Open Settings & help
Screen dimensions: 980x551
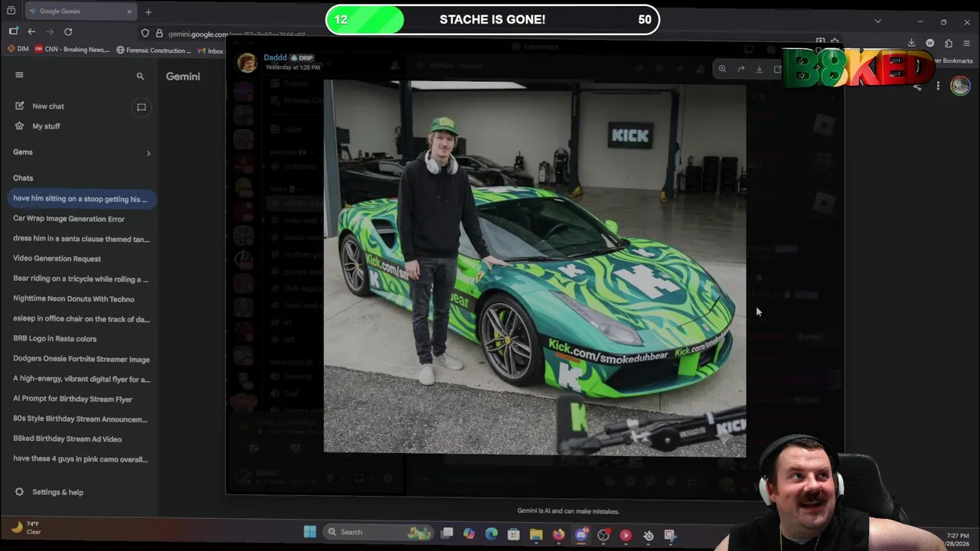(49, 492)
